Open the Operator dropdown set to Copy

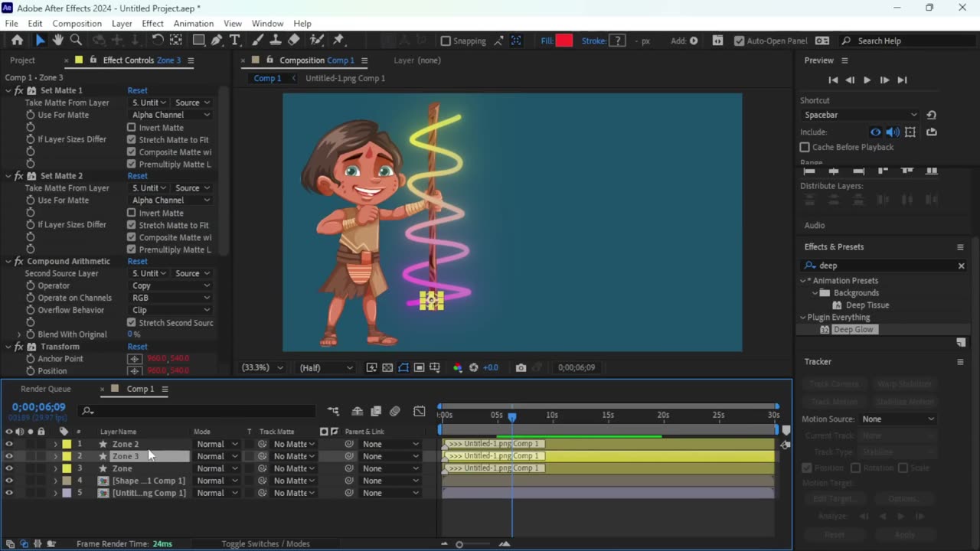click(x=171, y=285)
